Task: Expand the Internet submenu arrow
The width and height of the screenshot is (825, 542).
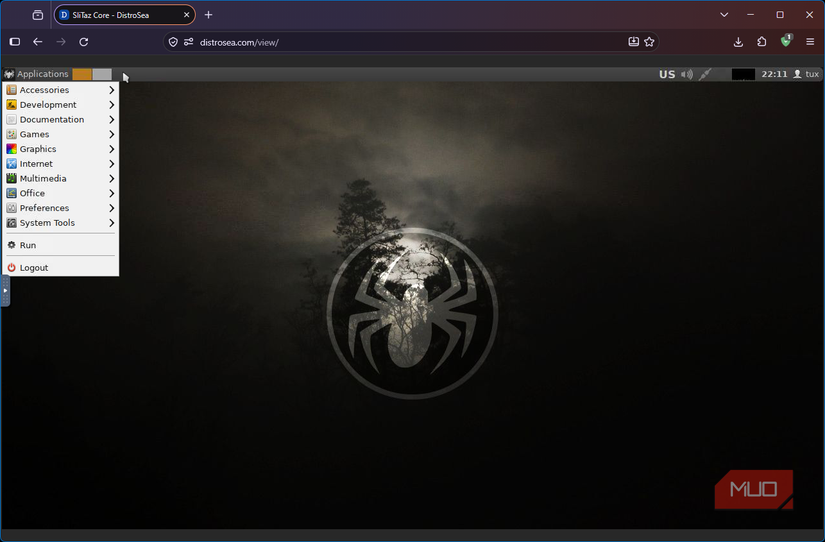Action: tap(112, 164)
